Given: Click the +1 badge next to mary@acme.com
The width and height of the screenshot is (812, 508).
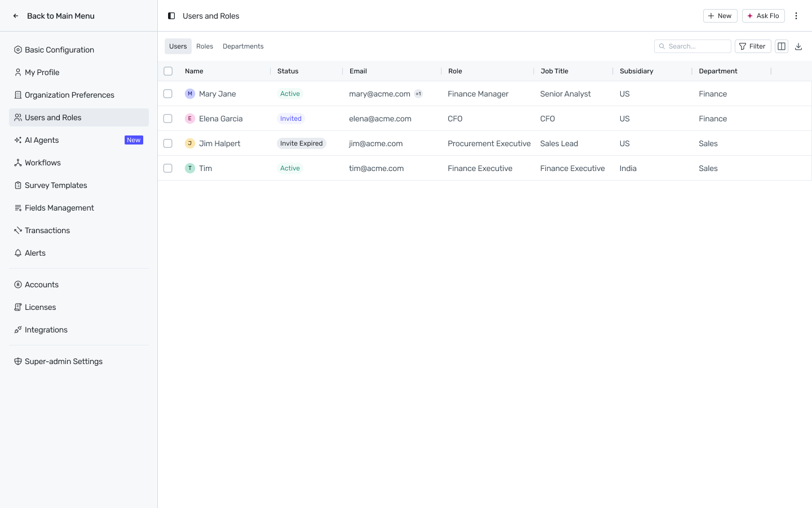Looking at the screenshot, I should (418, 94).
